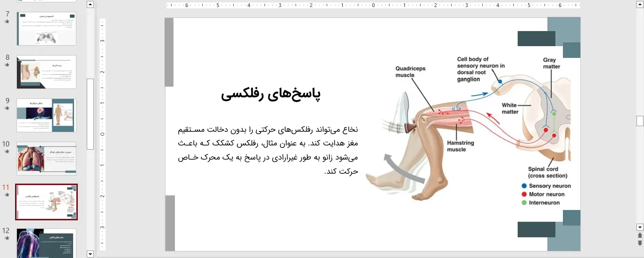Click the animation star beside slide 9
The width and height of the screenshot is (644, 258).
7,108
